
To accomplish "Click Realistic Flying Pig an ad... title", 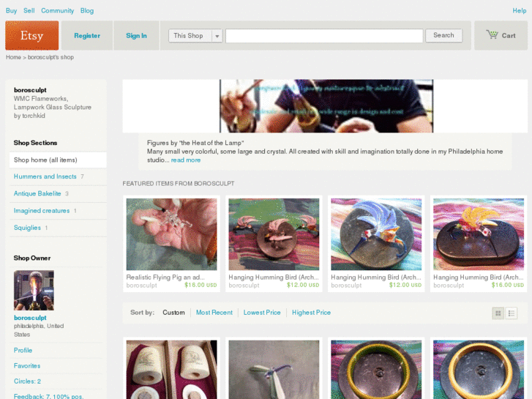I will click(x=165, y=277).
